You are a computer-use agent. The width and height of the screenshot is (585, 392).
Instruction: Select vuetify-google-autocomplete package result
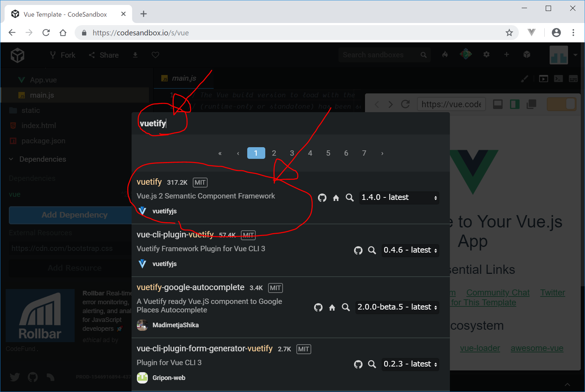click(x=291, y=307)
